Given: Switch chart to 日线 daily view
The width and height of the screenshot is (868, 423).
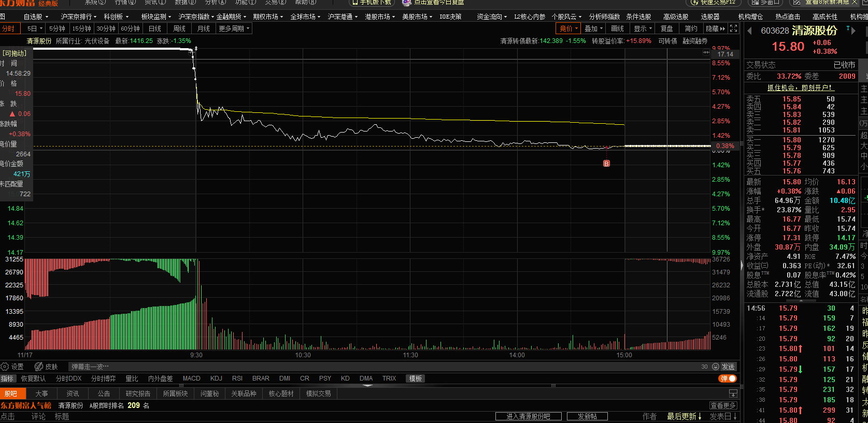Looking at the screenshot, I should (x=154, y=28).
